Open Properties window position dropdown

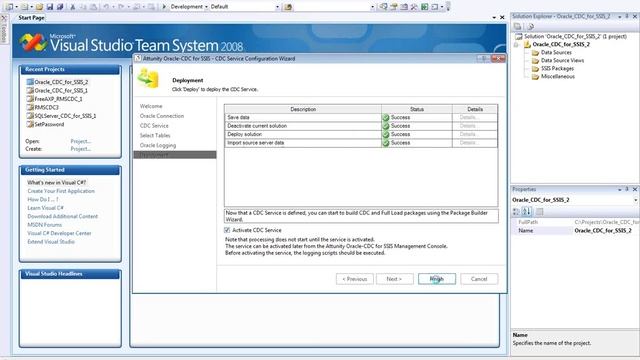620,189
